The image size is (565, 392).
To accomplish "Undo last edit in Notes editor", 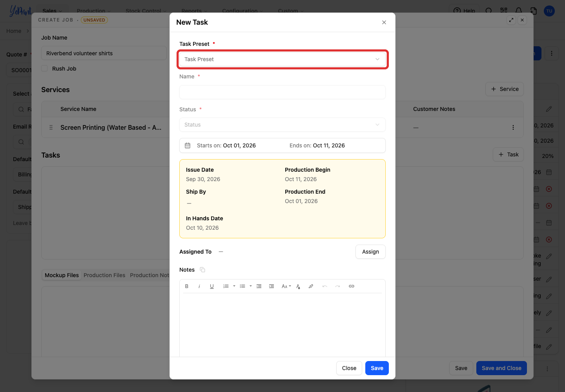I will 325,286.
